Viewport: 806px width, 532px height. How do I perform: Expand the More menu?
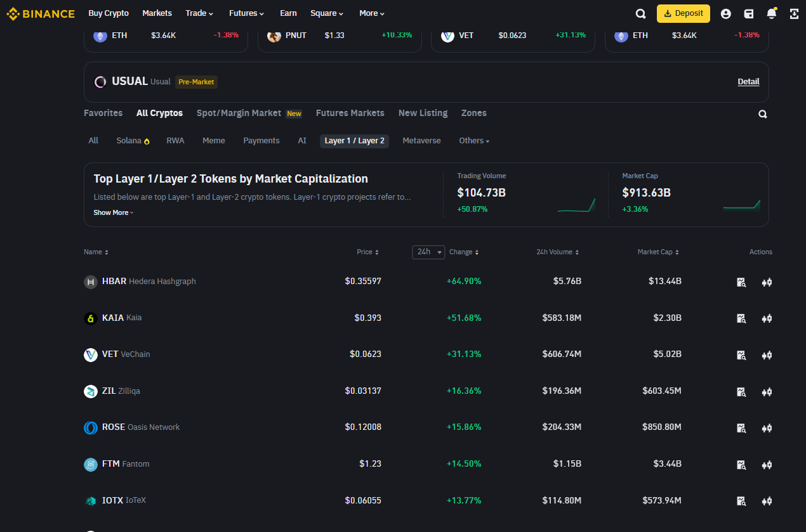click(372, 13)
